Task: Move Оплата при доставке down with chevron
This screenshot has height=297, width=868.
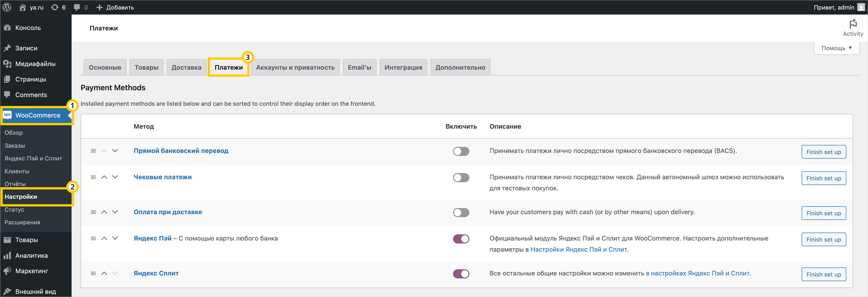Action: (115, 212)
